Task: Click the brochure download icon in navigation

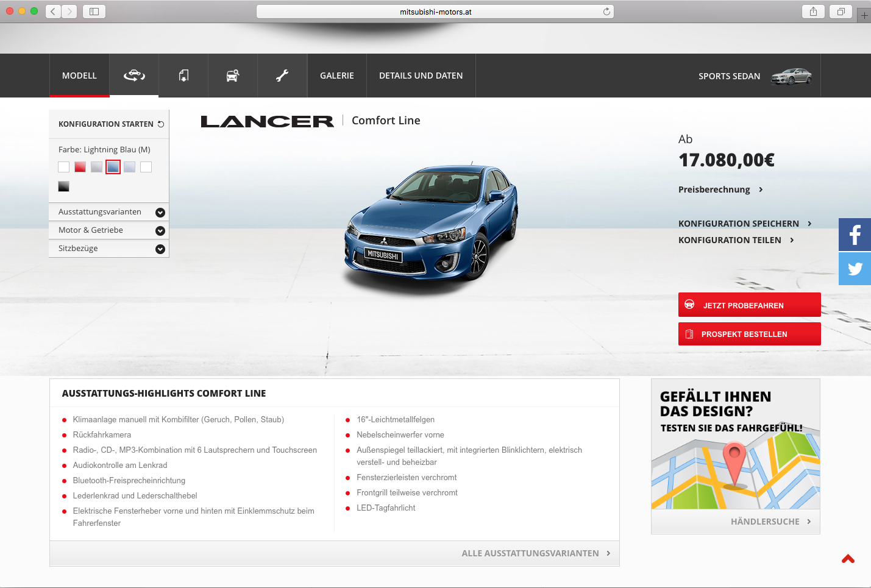Action: [x=183, y=76]
